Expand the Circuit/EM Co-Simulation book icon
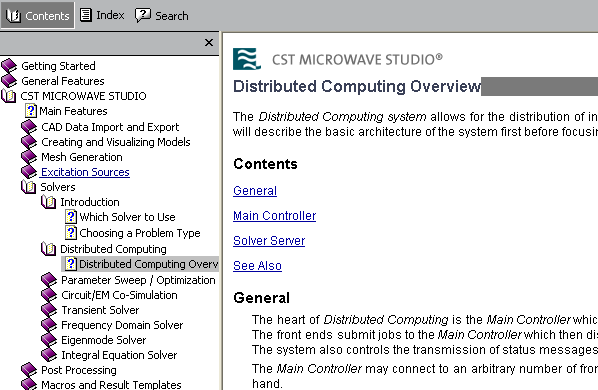The width and height of the screenshot is (598, 390). click(x=49, y=295)
